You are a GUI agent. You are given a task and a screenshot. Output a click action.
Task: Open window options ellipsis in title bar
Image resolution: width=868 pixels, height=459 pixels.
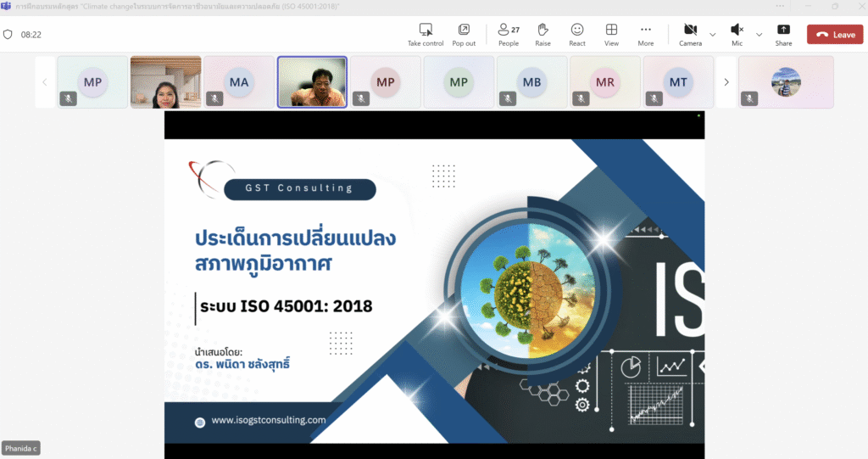coord(780,6)
